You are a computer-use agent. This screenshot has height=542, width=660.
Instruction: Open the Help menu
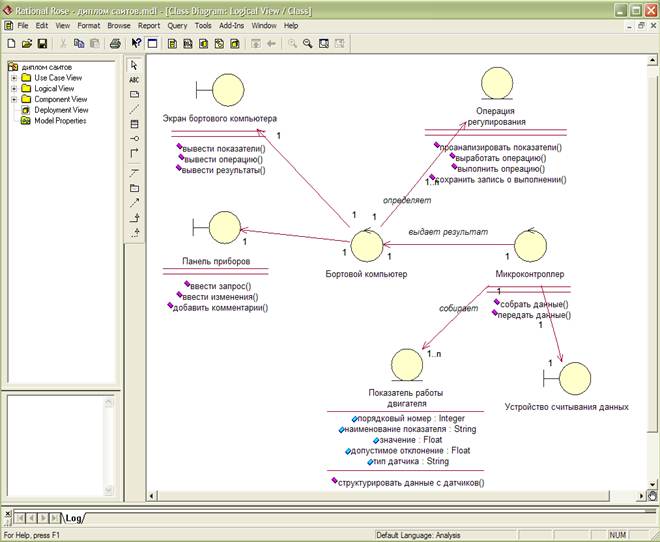pos(291,26)
